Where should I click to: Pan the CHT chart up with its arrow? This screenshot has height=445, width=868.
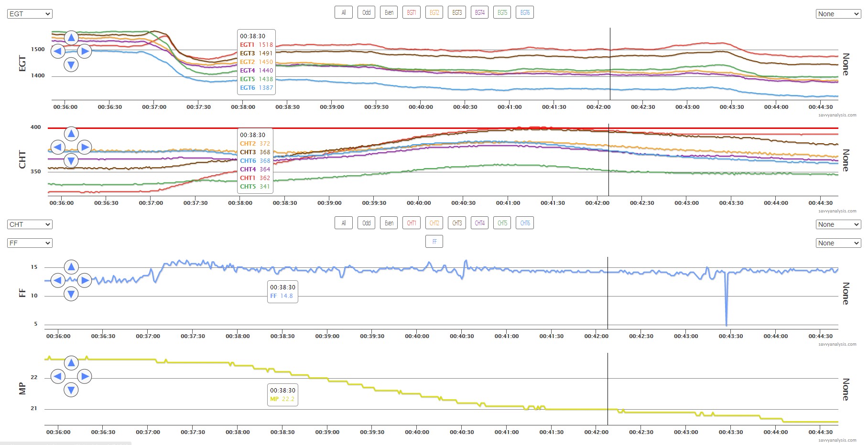click(x=71, y=134)
